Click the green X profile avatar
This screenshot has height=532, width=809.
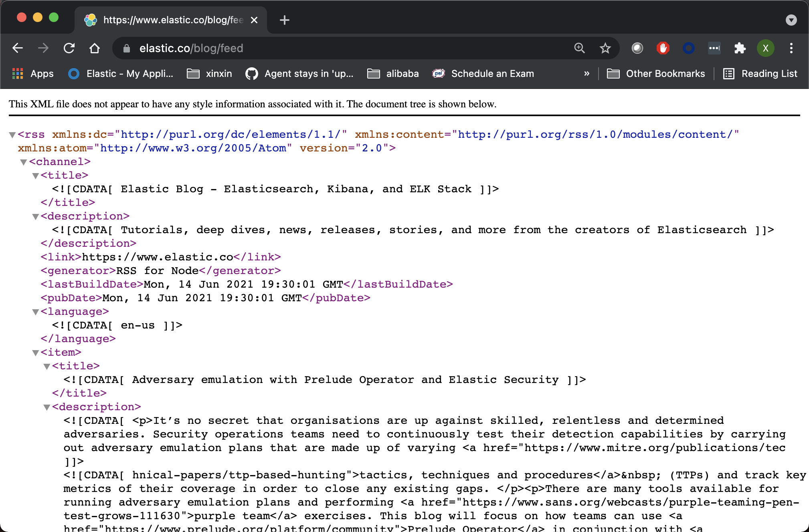click(x=766, y=48)
